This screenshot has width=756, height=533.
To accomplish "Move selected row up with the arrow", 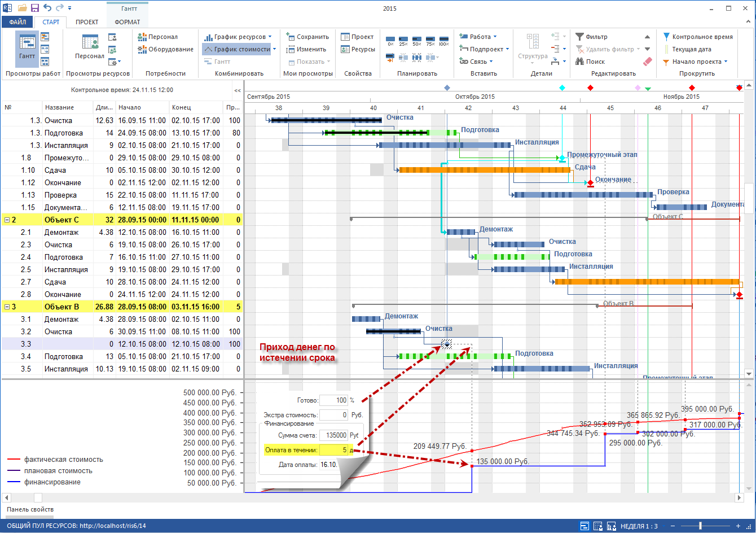I will point(647,37).
